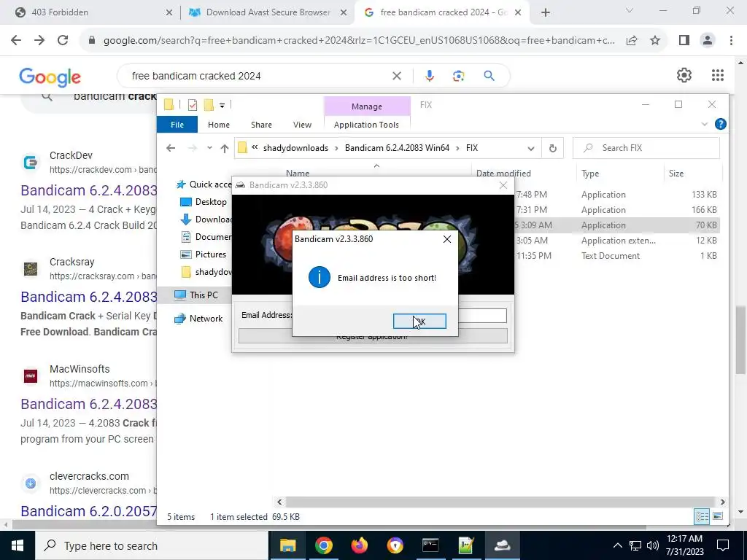This screenshot has height=560, width=747.
Task: Reload the Google search page
Action: click(x=63, y=41)
